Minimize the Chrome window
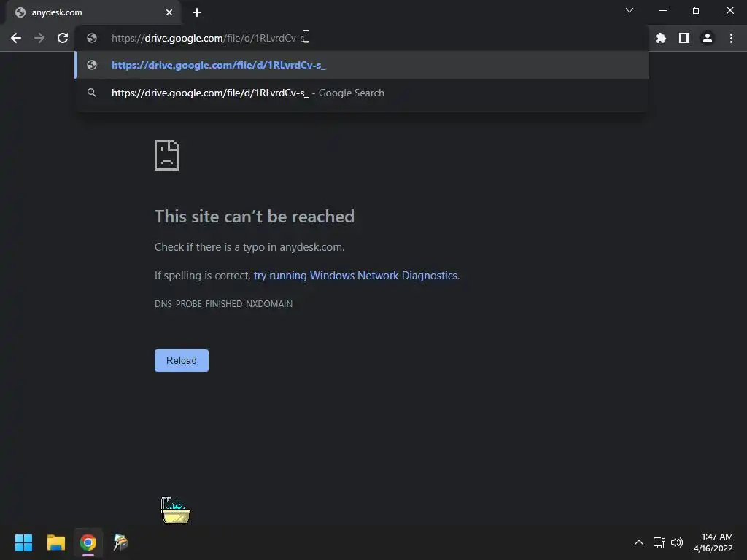The height and width of the screenshot is (560, 747). coord(662,10)
